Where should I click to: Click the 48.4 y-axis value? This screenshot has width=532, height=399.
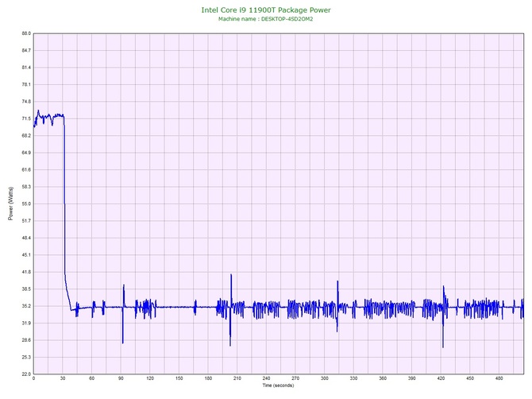(x=26, y=238)
